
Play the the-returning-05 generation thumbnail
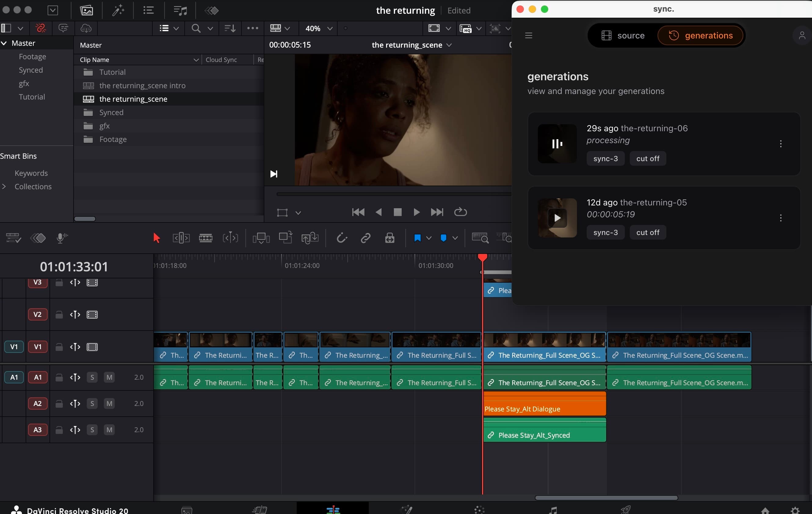(557, 218)
